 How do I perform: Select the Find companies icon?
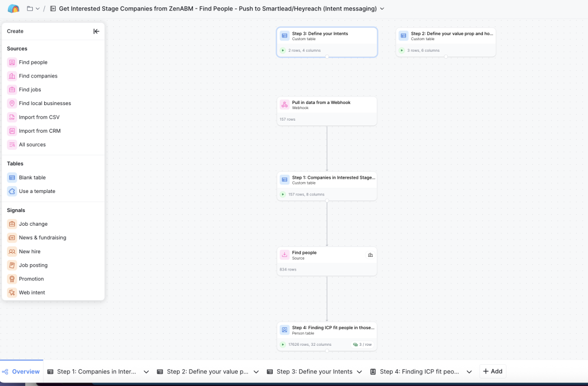tap(12, 76)
